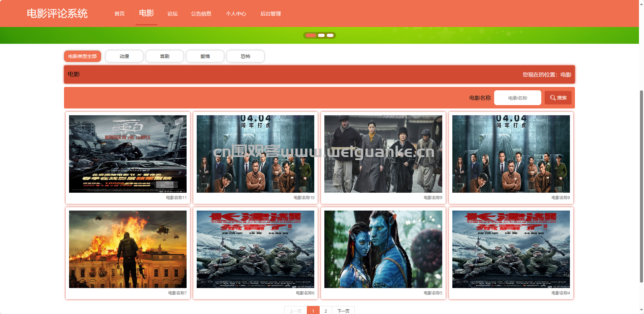Open 后台管理 in the navigation bar
This screenshot has height=314, width=644.
tap(270, 14)
